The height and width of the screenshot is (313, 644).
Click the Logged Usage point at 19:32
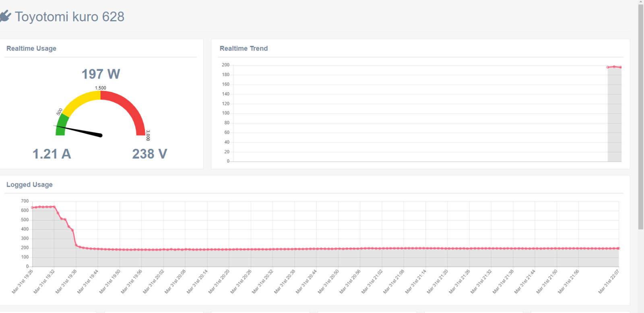54,207
